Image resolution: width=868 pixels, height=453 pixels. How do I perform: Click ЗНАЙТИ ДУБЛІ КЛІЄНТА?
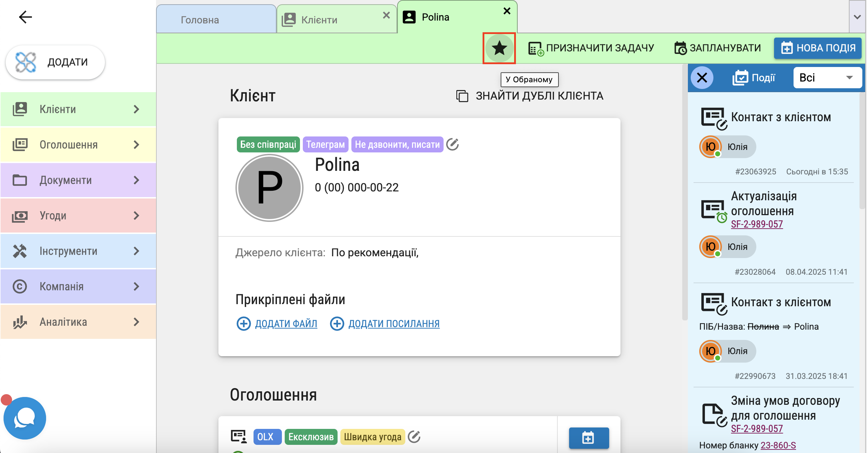point(530,96)
